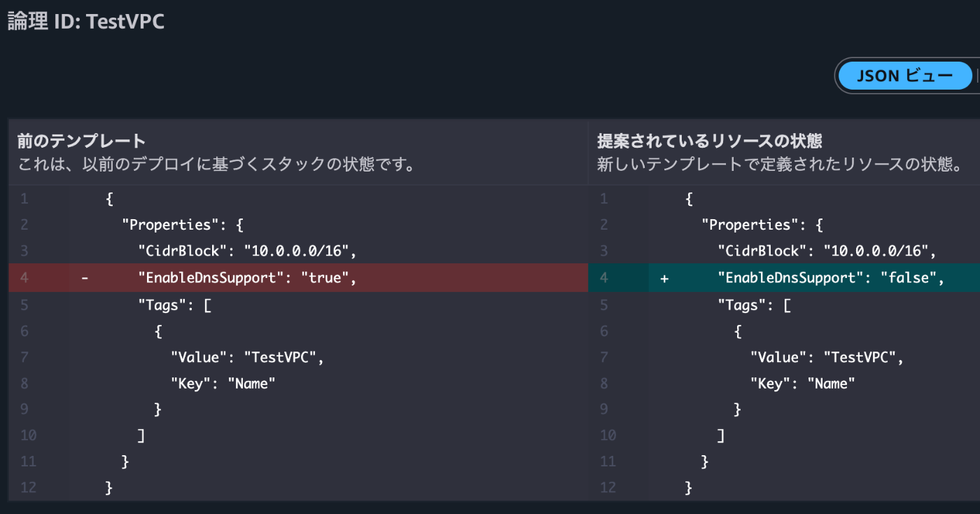Select the TestVPC logical ID heading
This screenshot has height=514, width=980.
[x=85, y=22]
